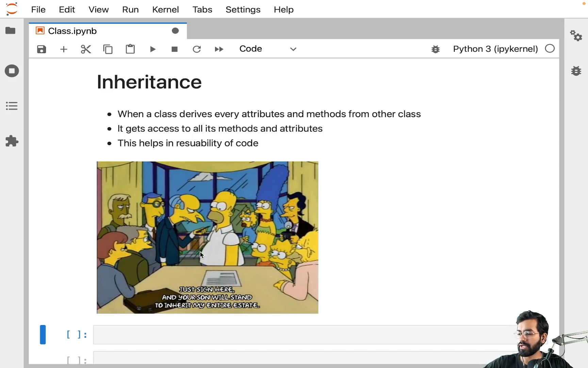Restart kernel and run all cells

tap(219, 49)
